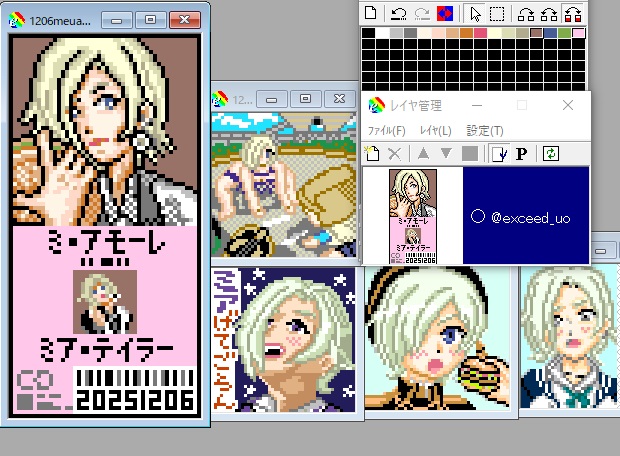Click the delete layer X icon
Viewport: 620px width, 456px height.
point(394,153)
